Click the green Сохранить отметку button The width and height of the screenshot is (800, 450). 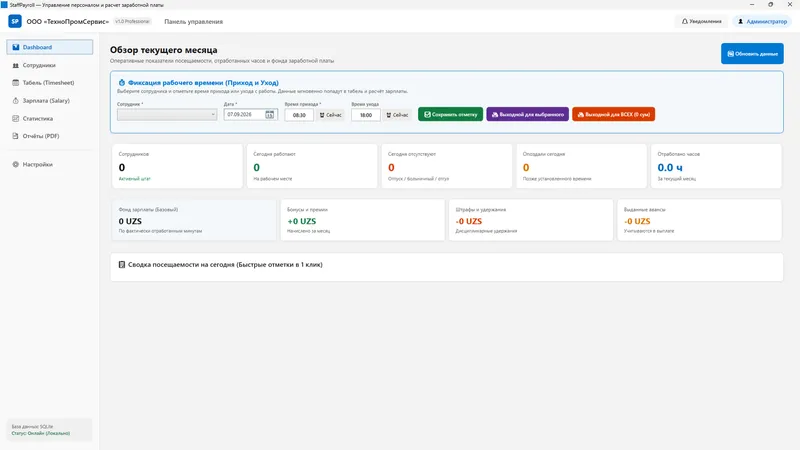(451, 114)
